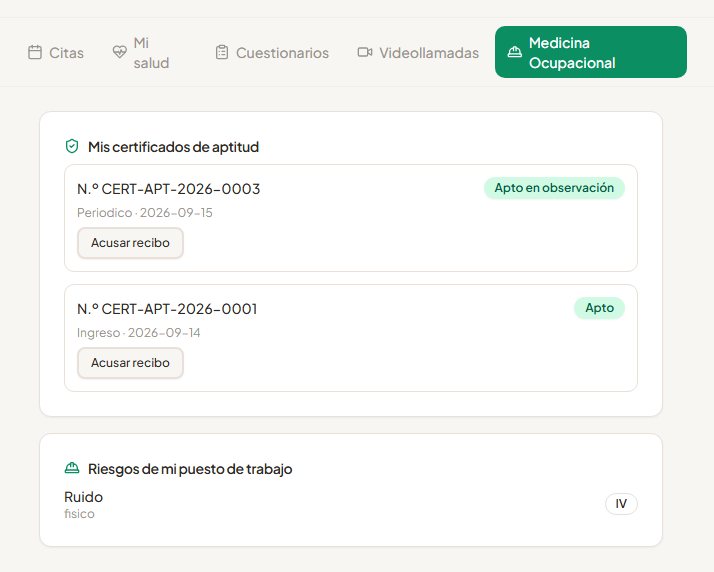Click the video camera icon beside Videollamadas
The height and width of the screenshot is (572, 714).
click(365, 52)
